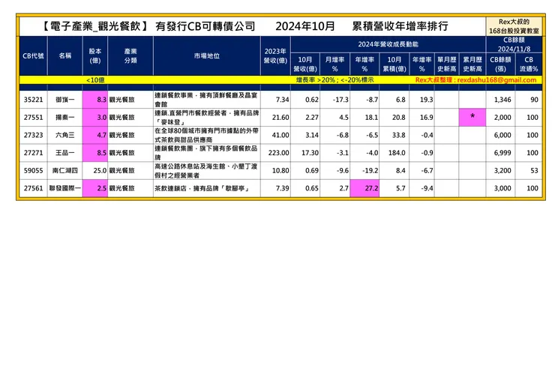Click the highlighted yearly growth cell 27.2

(364, 188)
